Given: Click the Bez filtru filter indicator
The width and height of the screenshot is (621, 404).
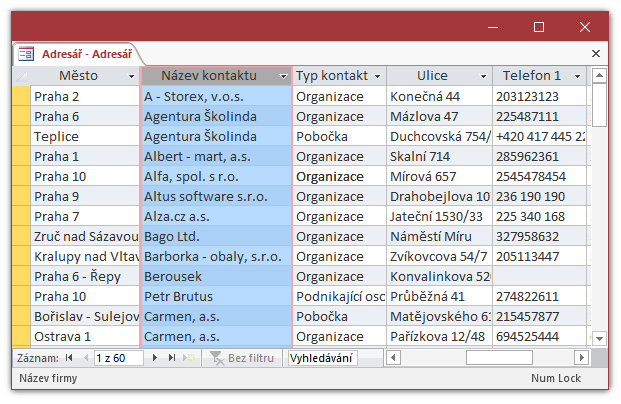Looking at the screenshot, I should tap(242, 358).
